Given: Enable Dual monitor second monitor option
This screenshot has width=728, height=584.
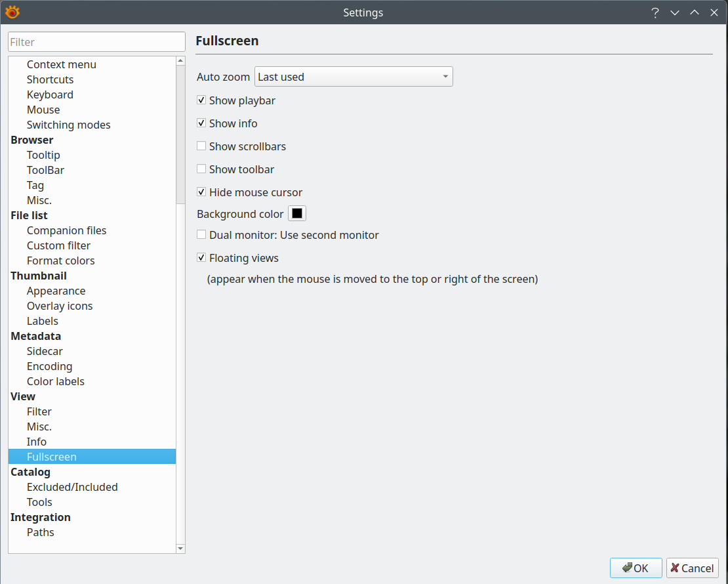Looking at the screenshot, I should point(201,235).
